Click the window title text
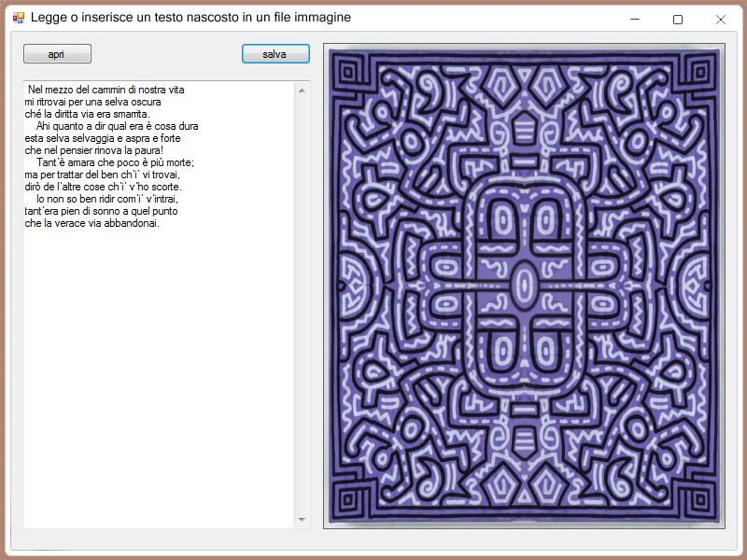 190,18
